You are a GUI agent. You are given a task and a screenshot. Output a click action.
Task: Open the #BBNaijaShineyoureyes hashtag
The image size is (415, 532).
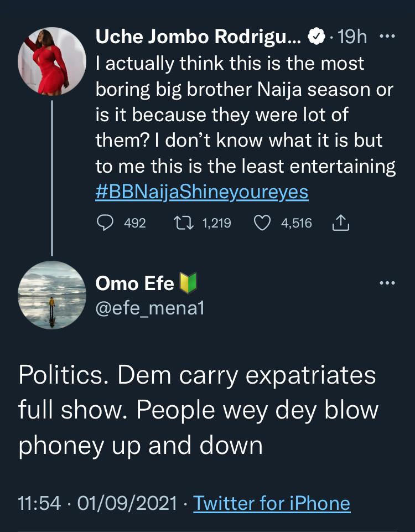tap(202, 193)
